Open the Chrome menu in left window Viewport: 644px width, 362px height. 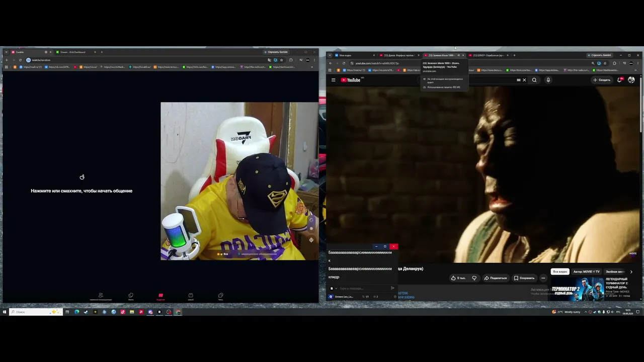[314, 60]
